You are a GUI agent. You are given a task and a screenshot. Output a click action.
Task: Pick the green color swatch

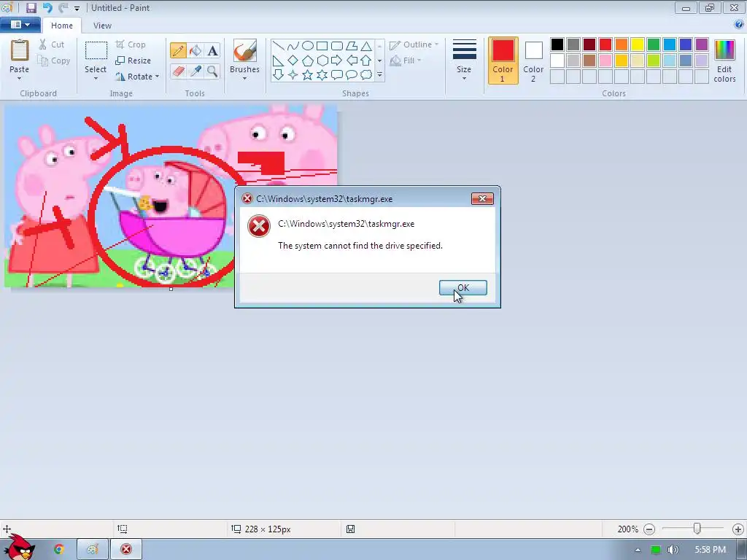click(x=654, y=44)
